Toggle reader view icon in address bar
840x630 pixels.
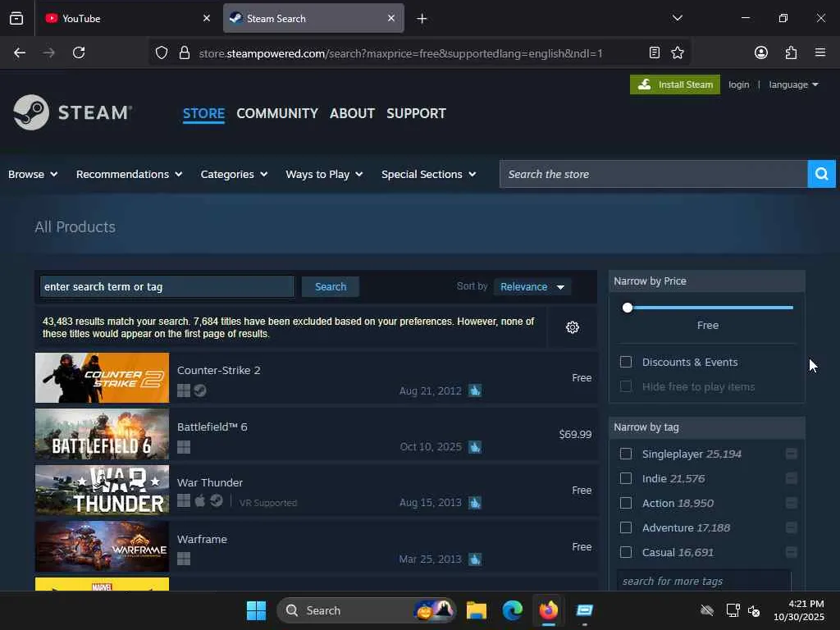654,52
